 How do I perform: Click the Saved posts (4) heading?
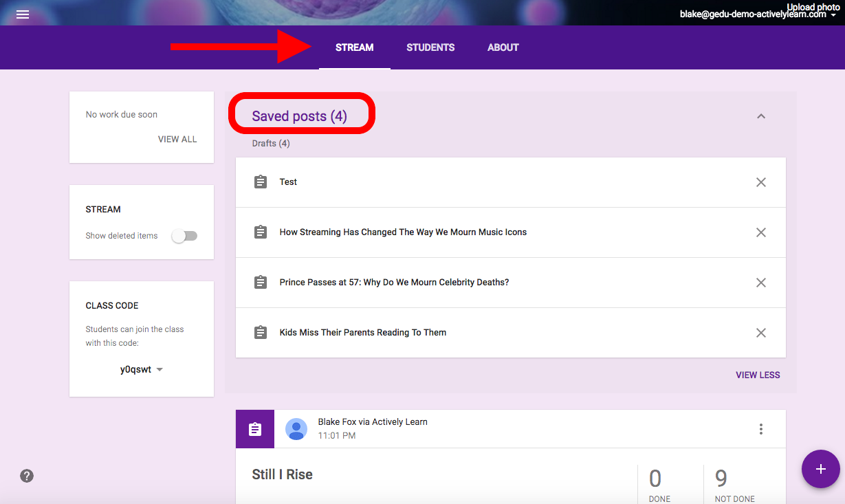coord(300,116)
